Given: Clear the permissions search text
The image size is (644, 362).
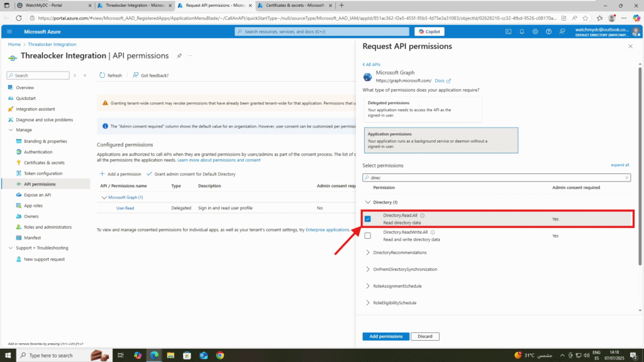Looking at the screenshot, I should coord(627,178).
